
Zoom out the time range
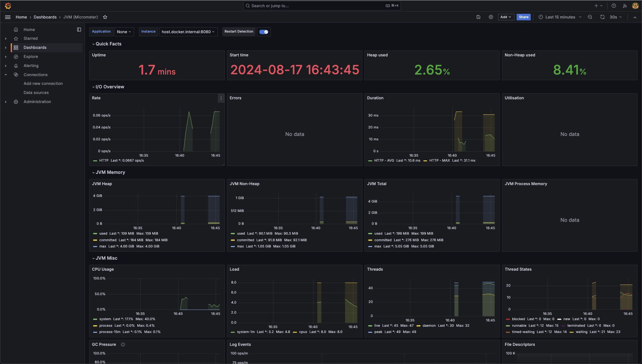590,17
